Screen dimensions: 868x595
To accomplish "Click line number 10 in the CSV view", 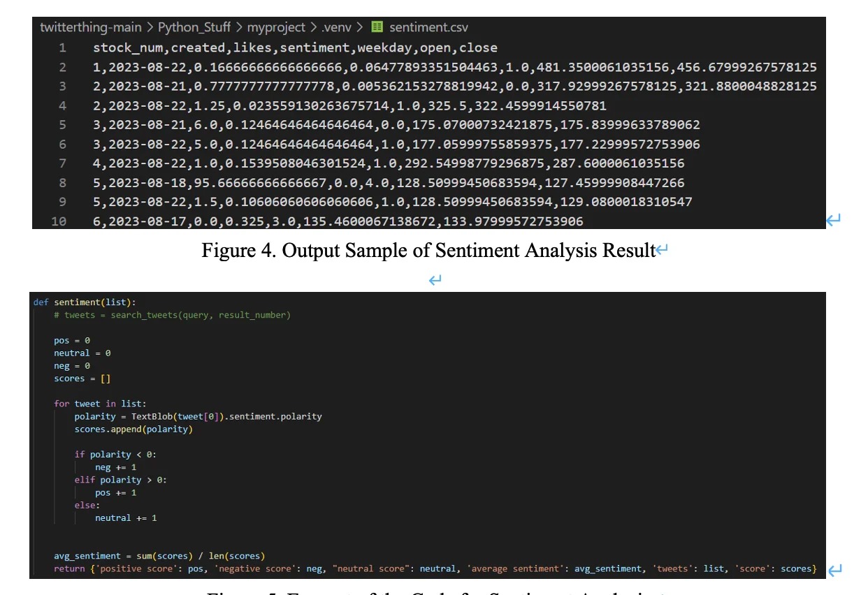I will [59, 220].
